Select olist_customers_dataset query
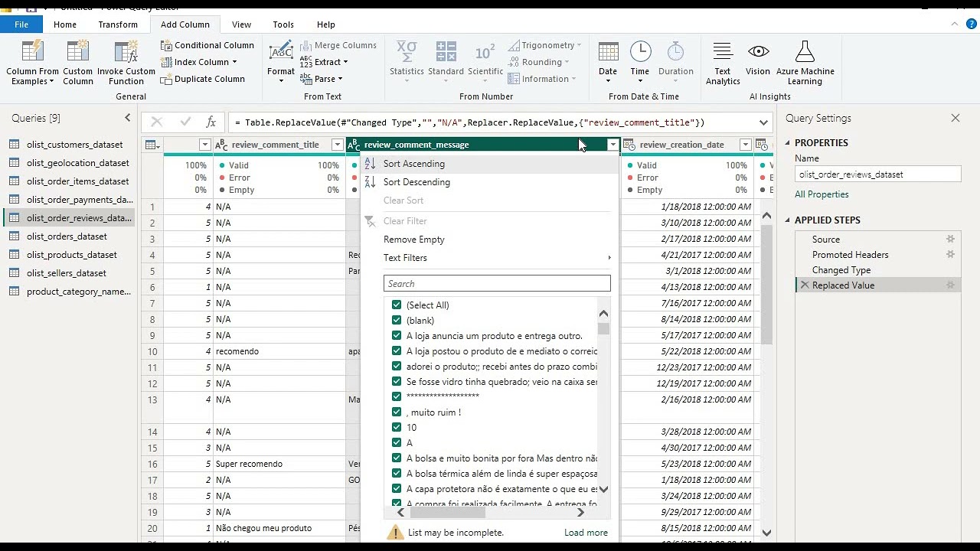980x551 pixels. point(74,145)
